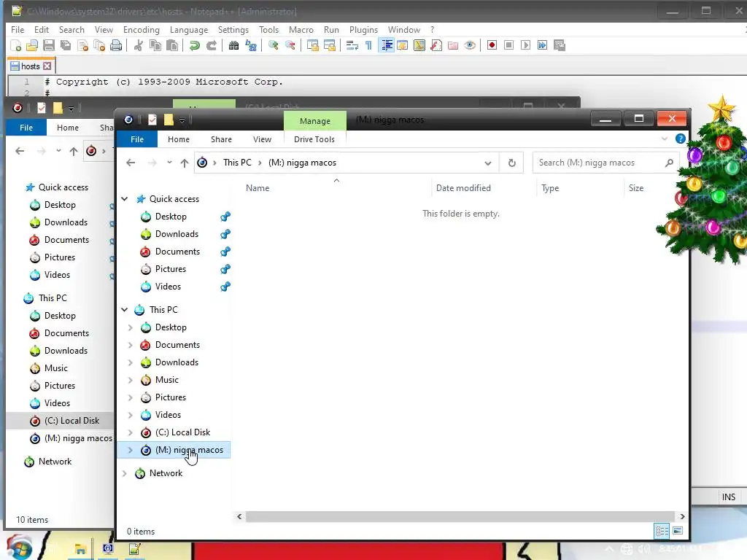This screenshot has height=560, width=747.
Task: Collapse Quick access in front Explorer tree
Action: click(125, 198)
